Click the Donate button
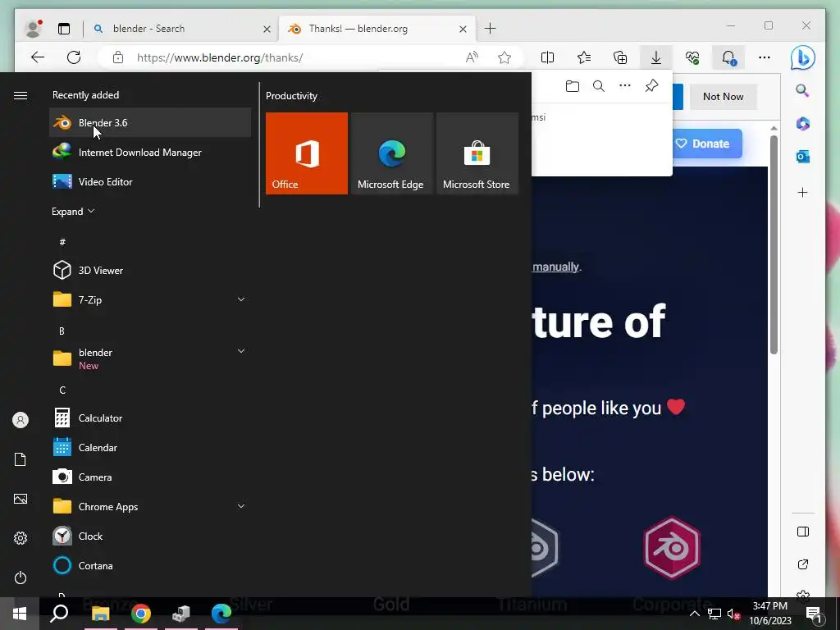Image resolution: width=840 pixels, height=630 pixels. pos(706,144)
